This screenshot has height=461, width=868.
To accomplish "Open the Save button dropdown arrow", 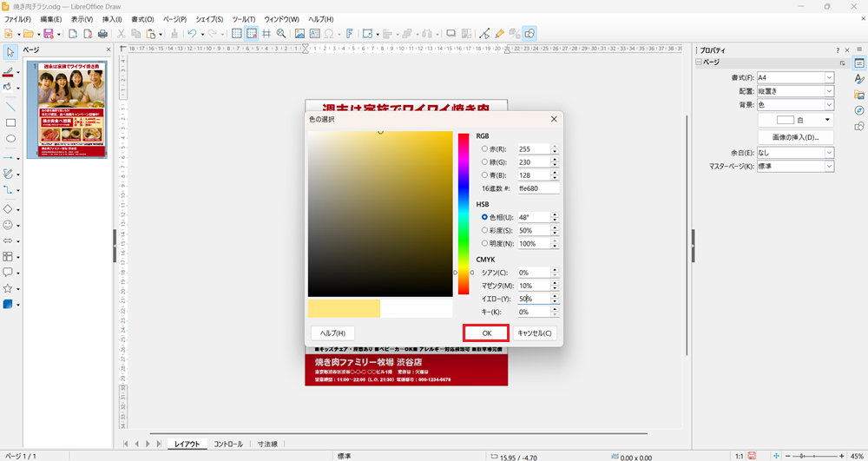I will (58, 35).
